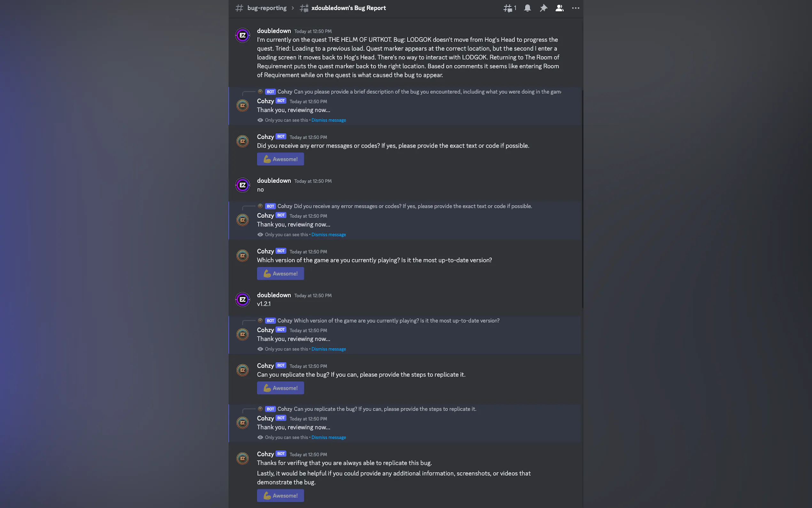Show the member list icon

(x=559, y=8)
